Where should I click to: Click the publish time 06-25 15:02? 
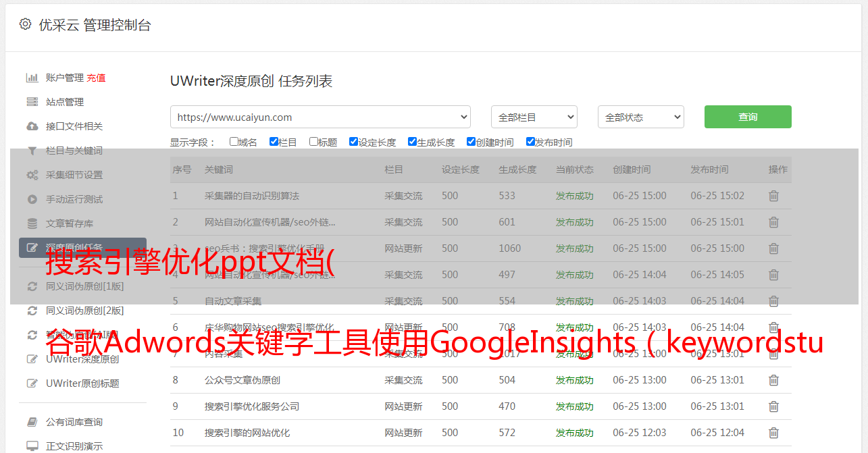click(717, 196)
